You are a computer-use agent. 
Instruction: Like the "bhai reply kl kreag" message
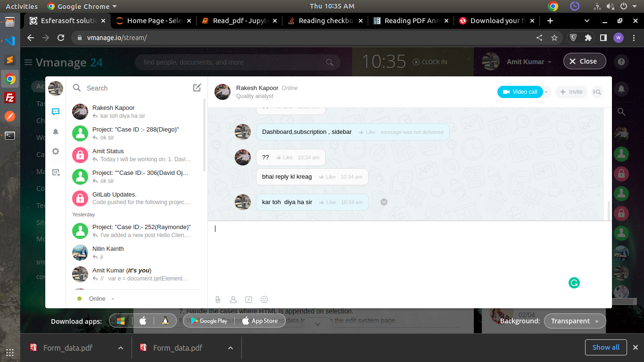327,177
